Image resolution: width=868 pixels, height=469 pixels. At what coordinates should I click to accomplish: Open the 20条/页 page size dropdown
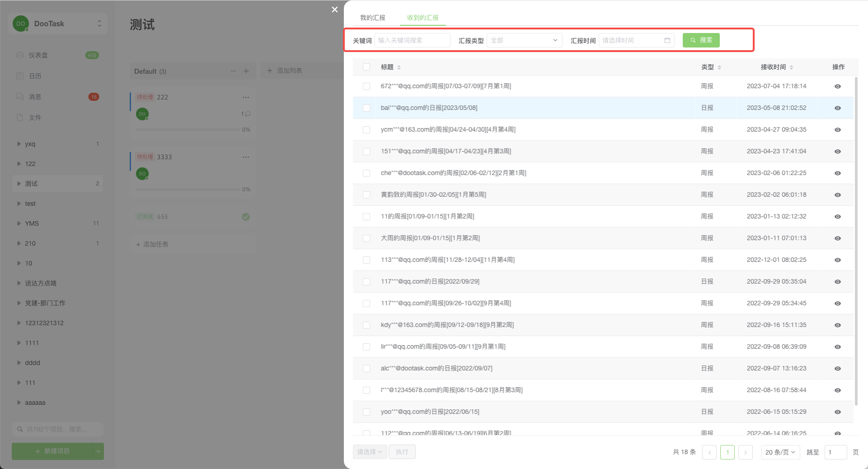(780, 452)
